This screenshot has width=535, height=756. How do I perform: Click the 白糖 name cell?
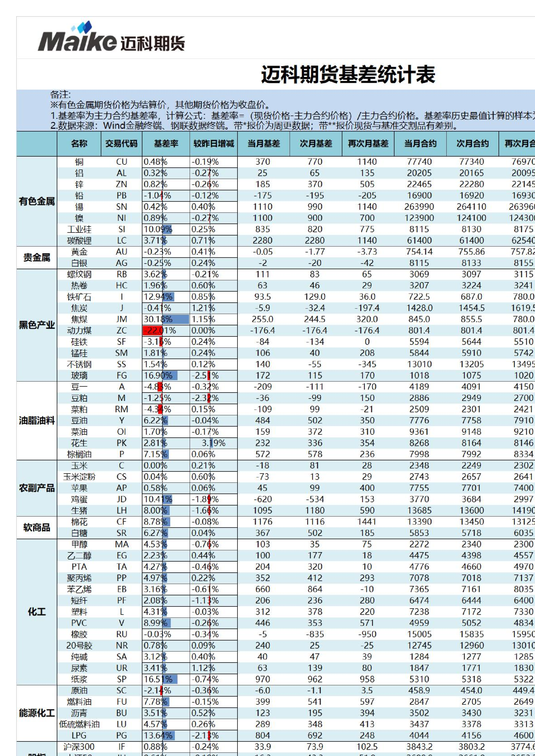pyautogui.click(x=79, y=533)
